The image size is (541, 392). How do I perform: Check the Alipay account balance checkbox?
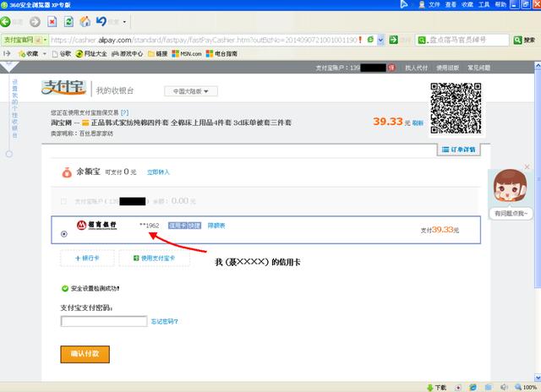(x=63, y=201)
